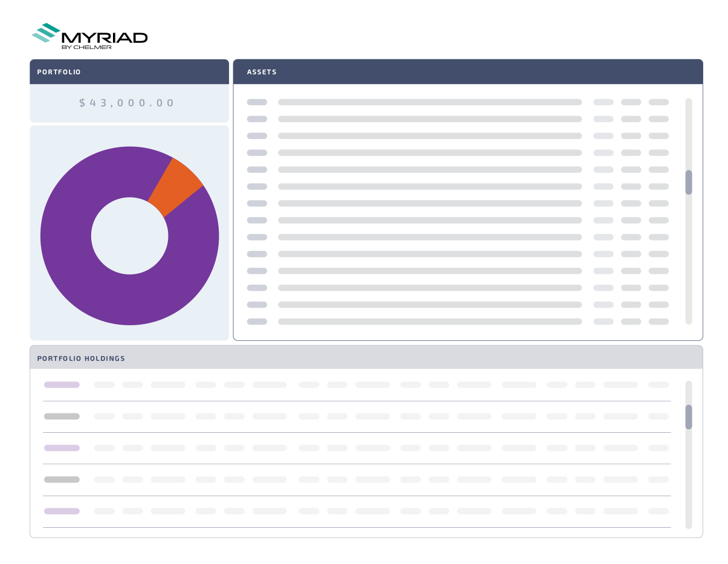This screenshot has width=728, height=564.
Task: Click the $43,000.00 portfolio value
Action: point(127,103)
